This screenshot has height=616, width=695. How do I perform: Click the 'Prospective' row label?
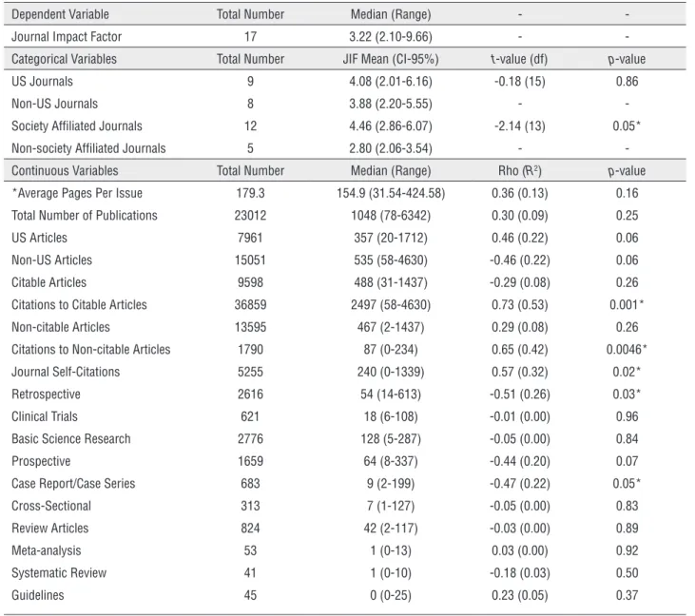41,461
